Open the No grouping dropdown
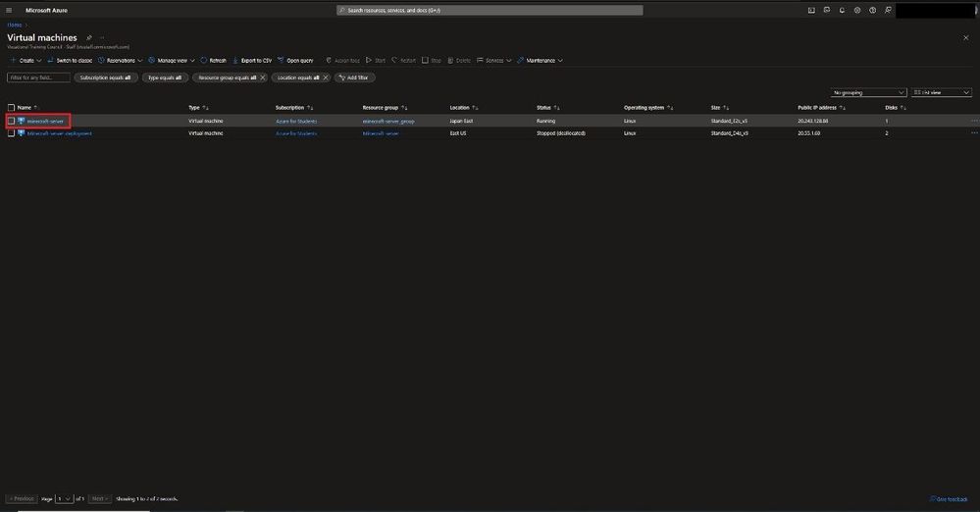 pos(868,92)
